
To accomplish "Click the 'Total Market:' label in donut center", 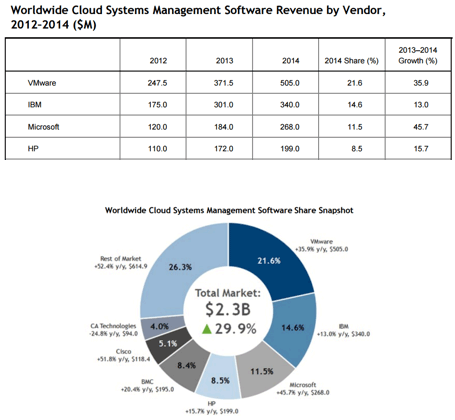I will click(228, 293).
